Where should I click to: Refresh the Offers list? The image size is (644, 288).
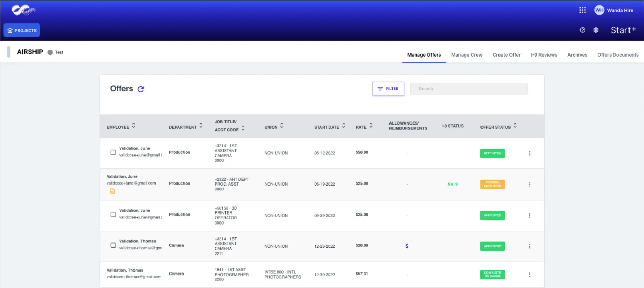click(x=141, y=89)
